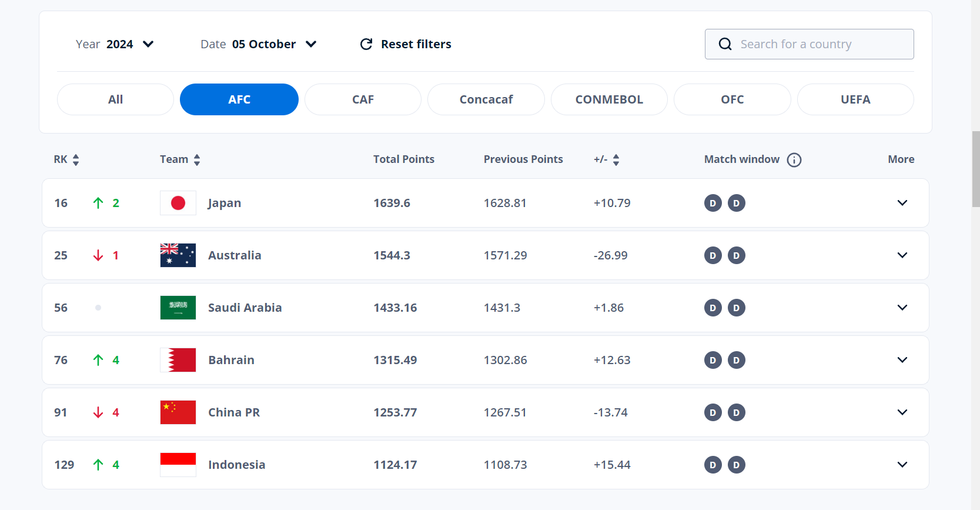
Task: Toggle sorting by +/- points change
Action: click(616, 160)
